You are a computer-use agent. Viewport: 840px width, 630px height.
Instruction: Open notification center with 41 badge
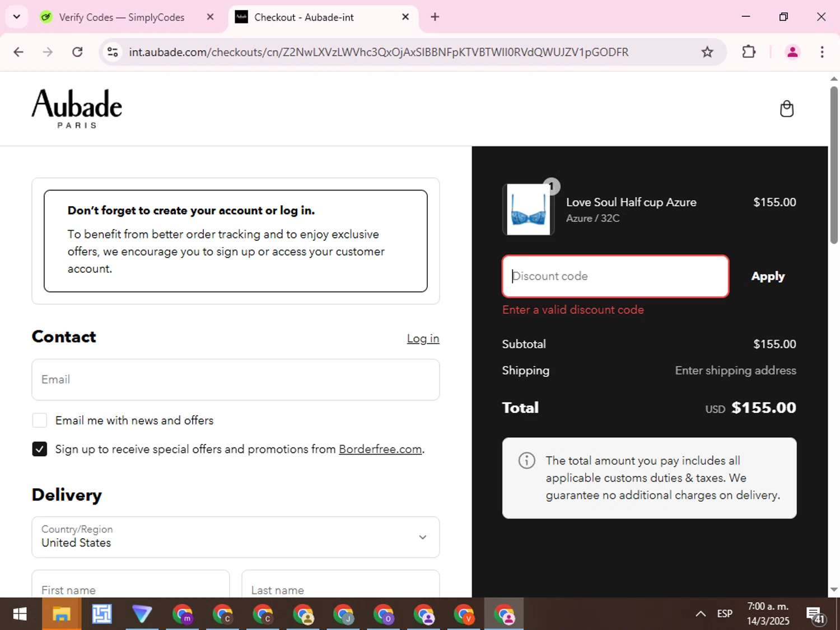815,614
